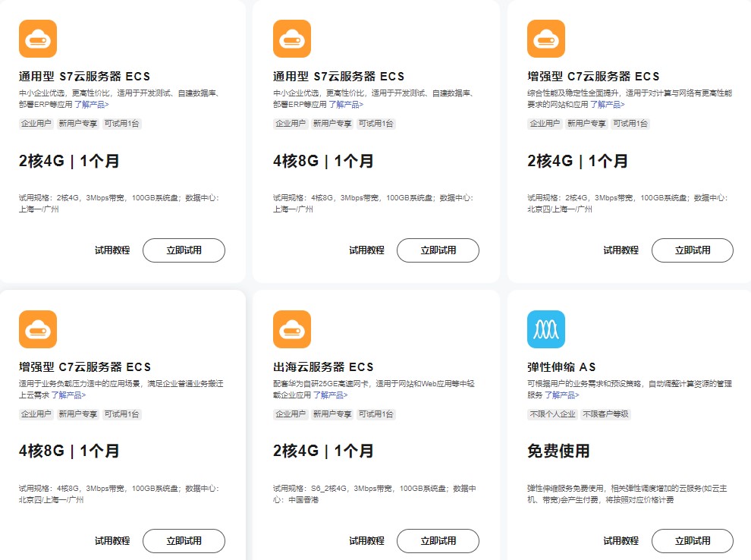Click 可试用1台 tag on 出海云服务器 card

[x=376, y=414]
